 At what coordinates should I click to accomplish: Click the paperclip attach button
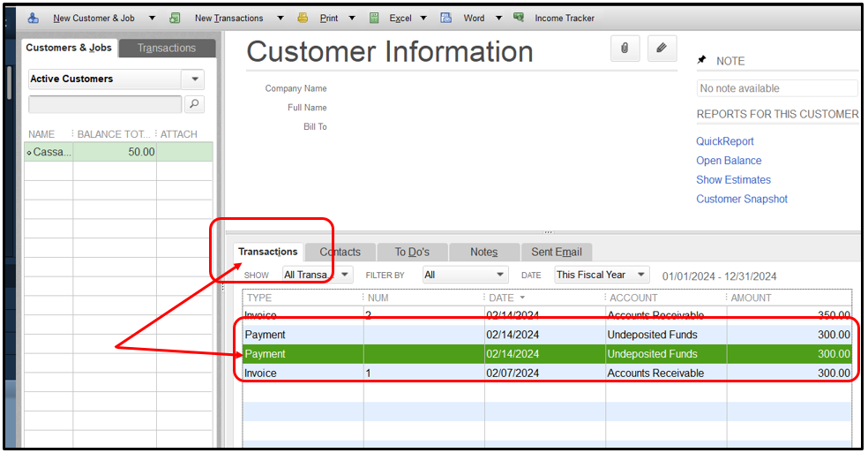[625, 49]
